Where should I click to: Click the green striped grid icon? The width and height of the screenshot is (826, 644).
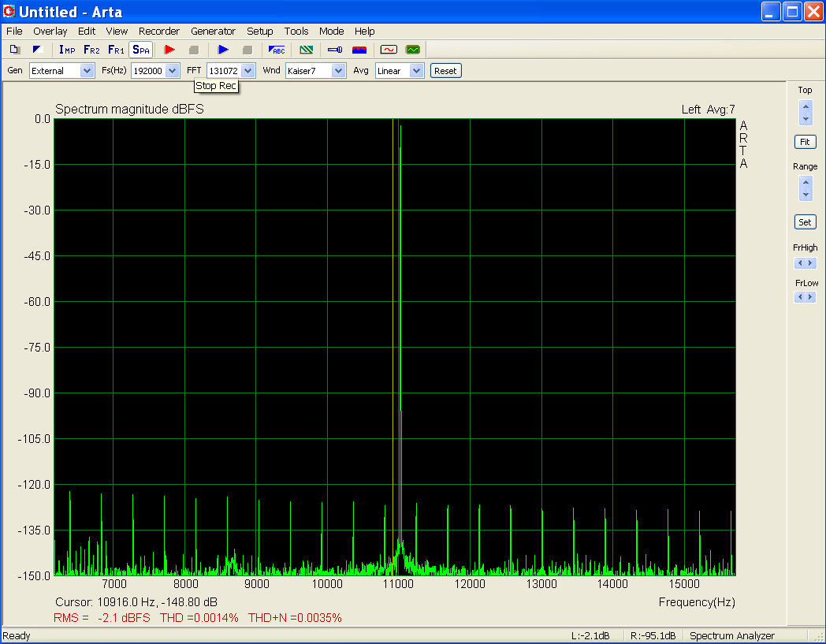[x=306, y=50]
